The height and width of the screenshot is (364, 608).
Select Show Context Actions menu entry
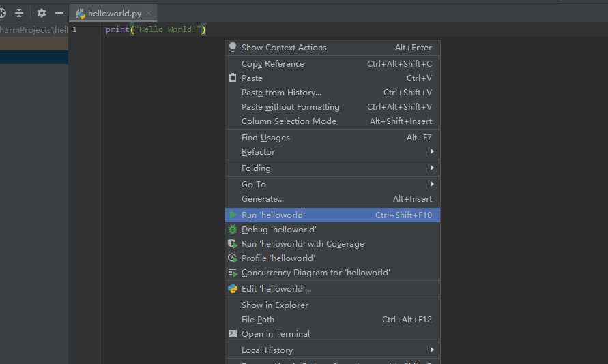click(333, 48)
